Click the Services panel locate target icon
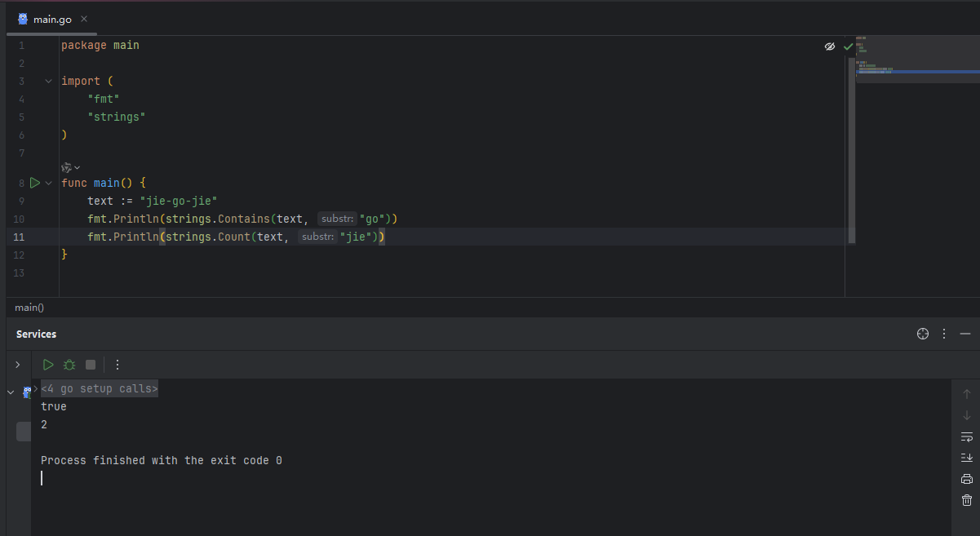 click(923, 334)
